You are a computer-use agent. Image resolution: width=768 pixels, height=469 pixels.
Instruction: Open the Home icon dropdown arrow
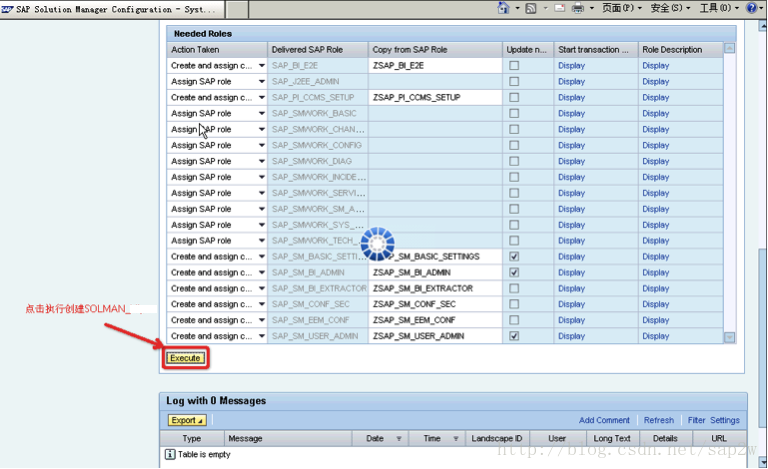[517, 8]
